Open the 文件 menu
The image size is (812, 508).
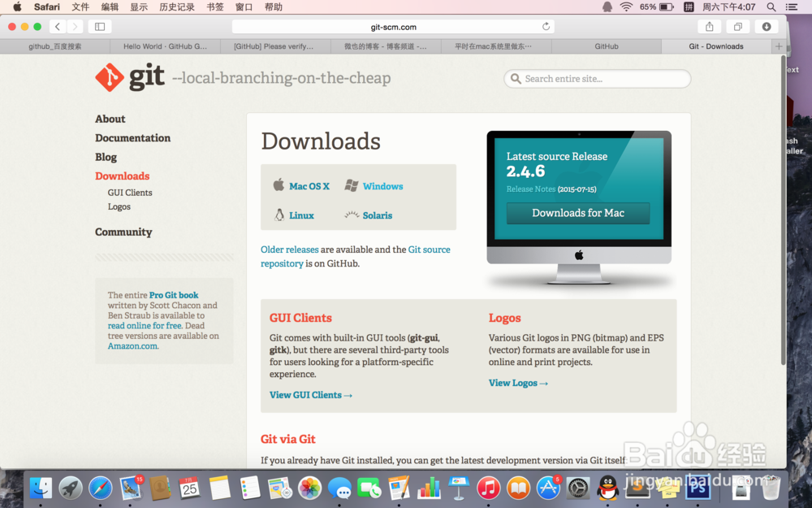[x=80, y=7]
